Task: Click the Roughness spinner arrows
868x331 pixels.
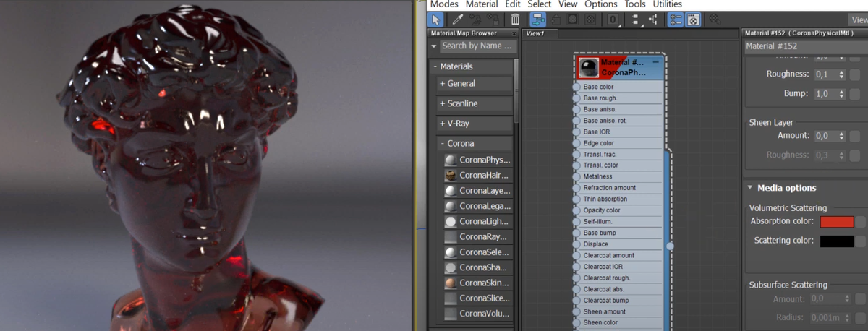Action: pos(841,74)
